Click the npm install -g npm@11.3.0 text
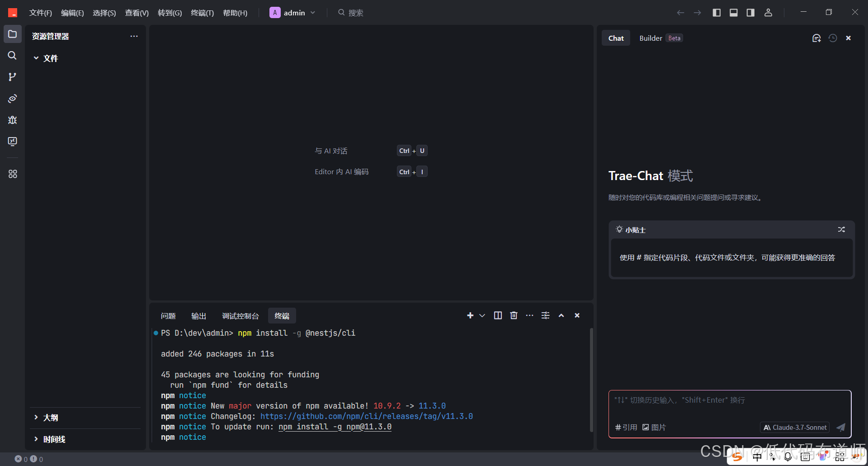The height and width of the screenshot is (466, 868). [x=335, y=427]
